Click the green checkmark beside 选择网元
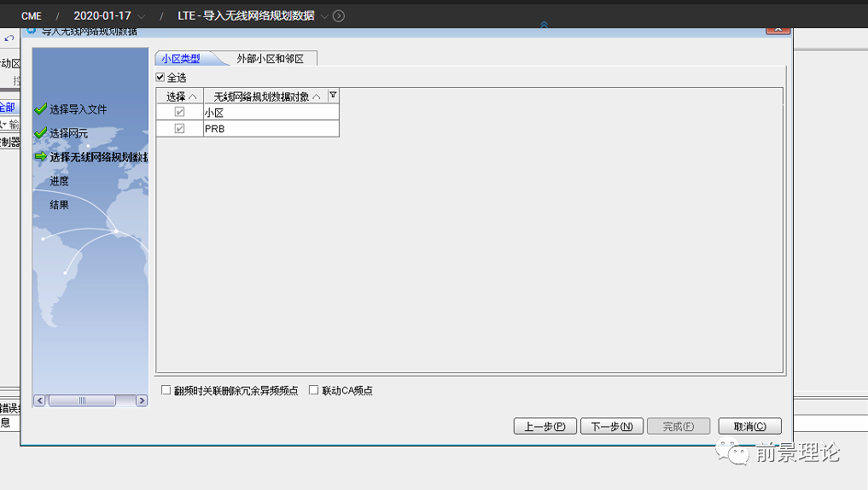This screenshot has height=490, width=868. point(40,133)
